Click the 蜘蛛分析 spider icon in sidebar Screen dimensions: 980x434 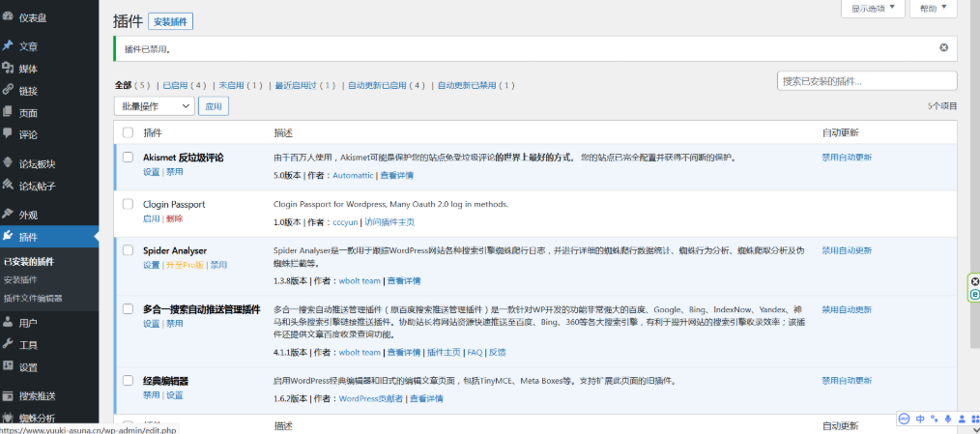(8, 418)
